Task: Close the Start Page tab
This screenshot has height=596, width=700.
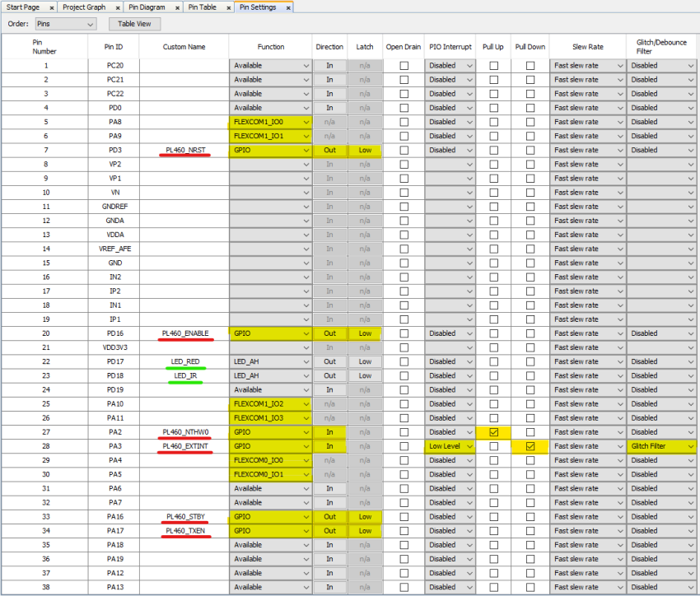Action: (x=52, y=8)
